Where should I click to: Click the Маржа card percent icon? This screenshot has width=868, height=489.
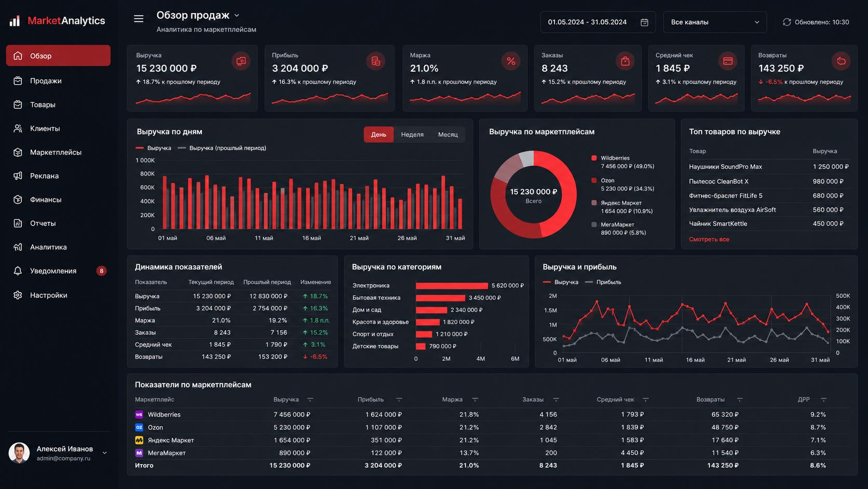511,61
